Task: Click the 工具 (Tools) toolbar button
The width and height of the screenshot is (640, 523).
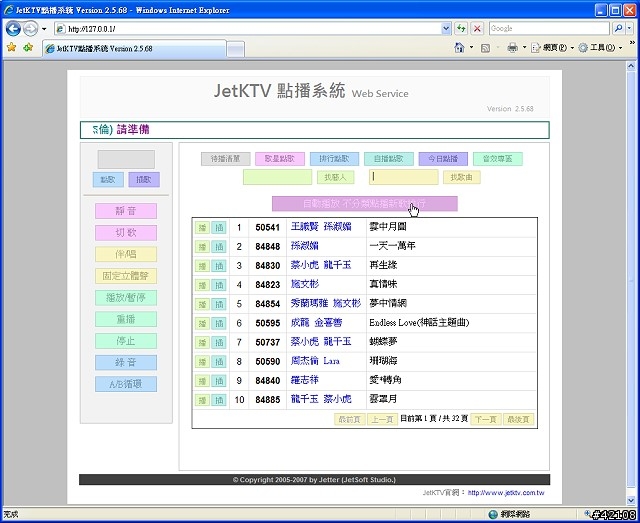Action: point(597,48)
